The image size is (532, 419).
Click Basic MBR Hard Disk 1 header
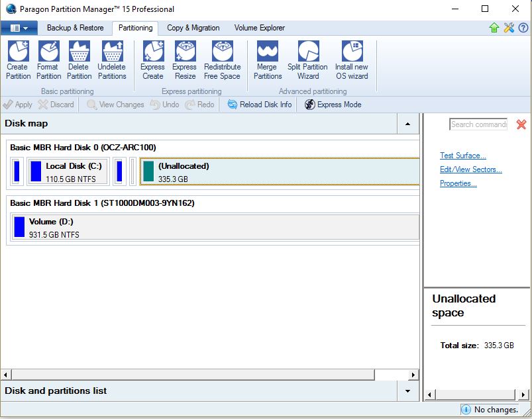pos(102,203)
